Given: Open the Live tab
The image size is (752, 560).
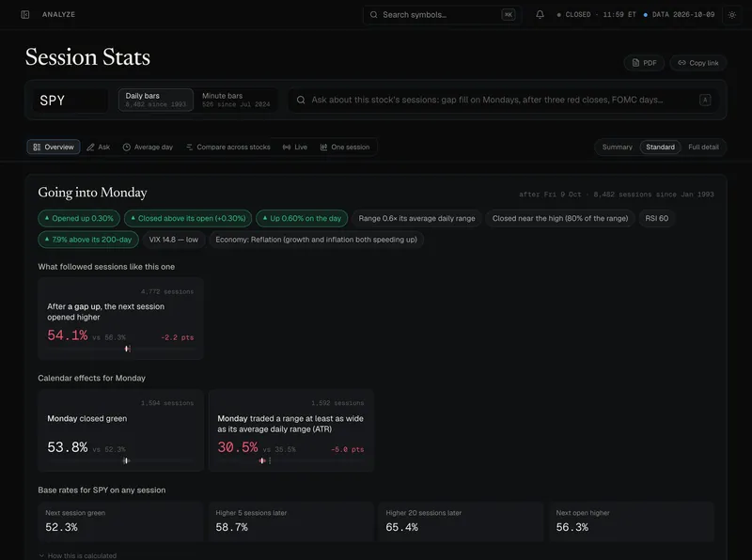Looking at the screenshot, I should pos(295,148).
